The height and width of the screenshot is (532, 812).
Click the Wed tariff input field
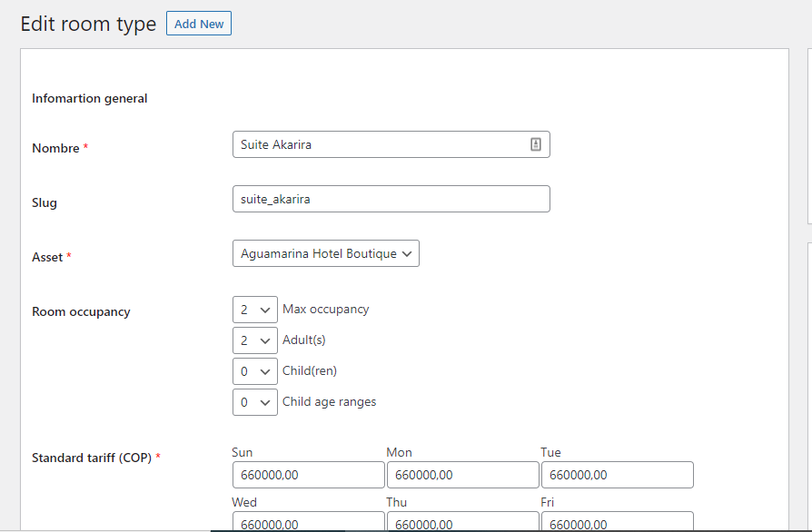pyautogui.click(x=308, y=522)
